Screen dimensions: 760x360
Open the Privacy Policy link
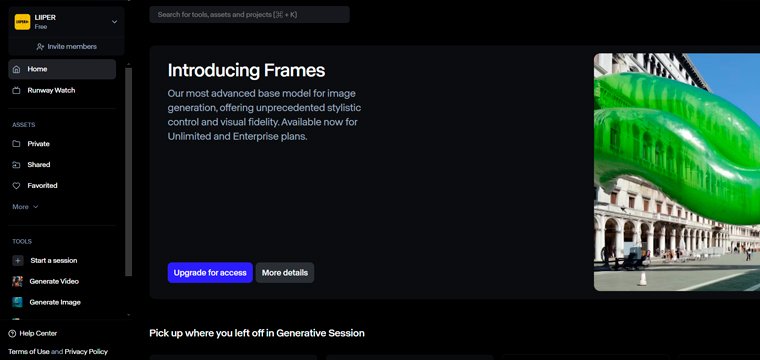coord(86,352)
